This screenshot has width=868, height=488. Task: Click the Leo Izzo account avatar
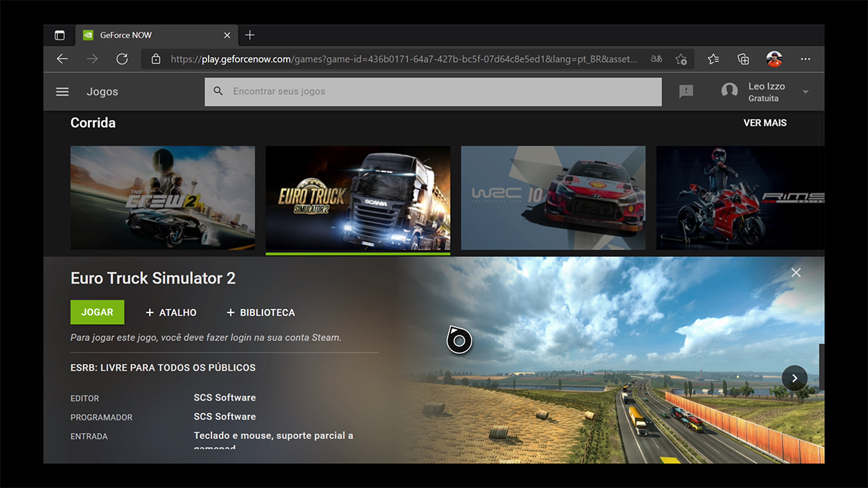pyautogui.click(x=730, y=91)
